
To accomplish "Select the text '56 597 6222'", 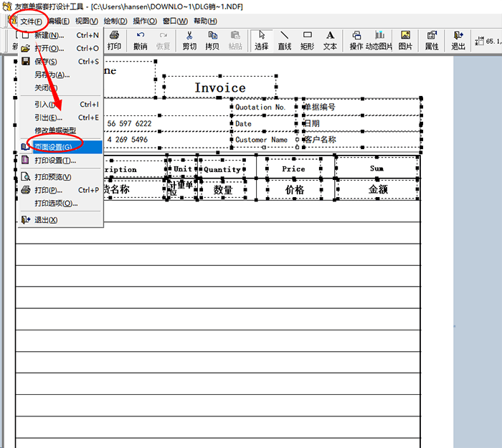I will (x=129, y=123).
